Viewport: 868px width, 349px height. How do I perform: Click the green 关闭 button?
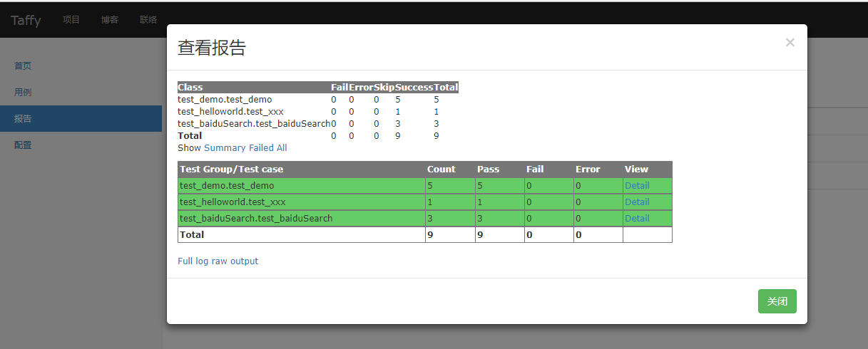tap(777, 301)
